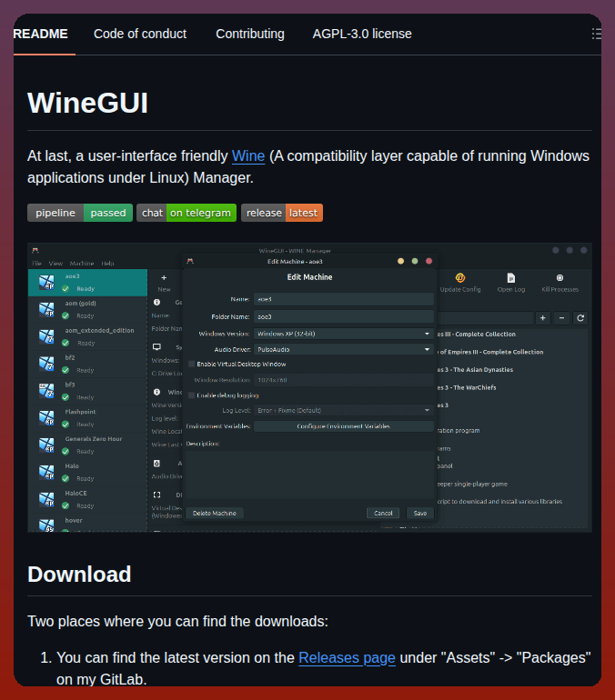Click the WineGUI app icon in dialog titlebar
Image resolution: width=615 pixels, height=700 pixels.
190,261
